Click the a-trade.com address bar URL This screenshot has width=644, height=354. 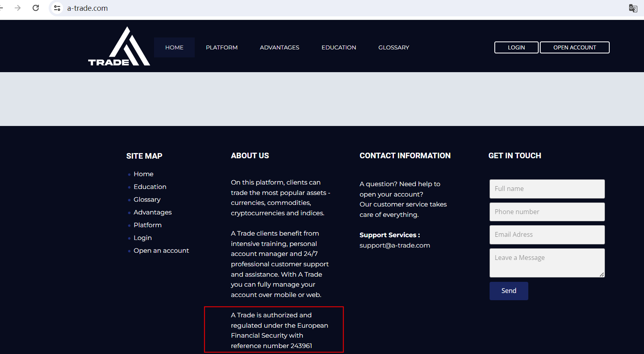coord(87,8)
